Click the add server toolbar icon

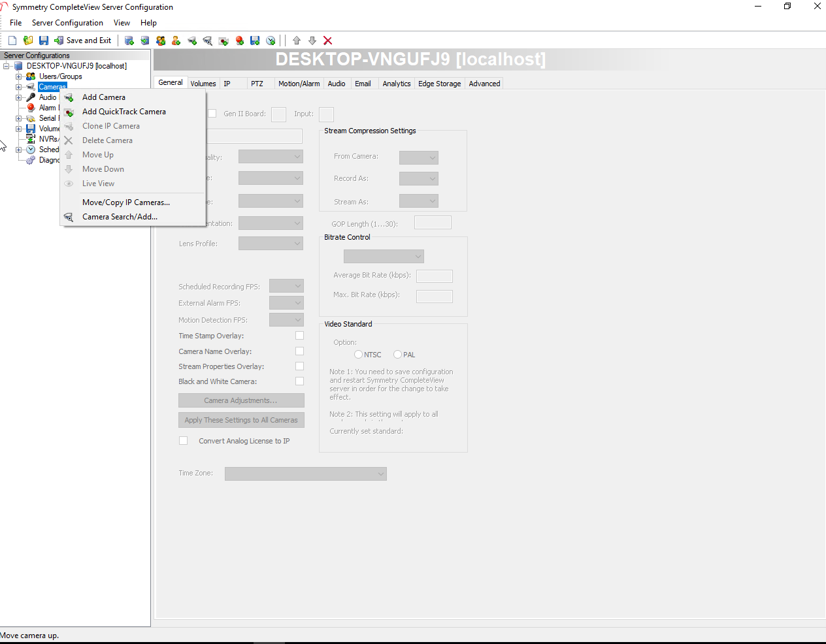129,40
